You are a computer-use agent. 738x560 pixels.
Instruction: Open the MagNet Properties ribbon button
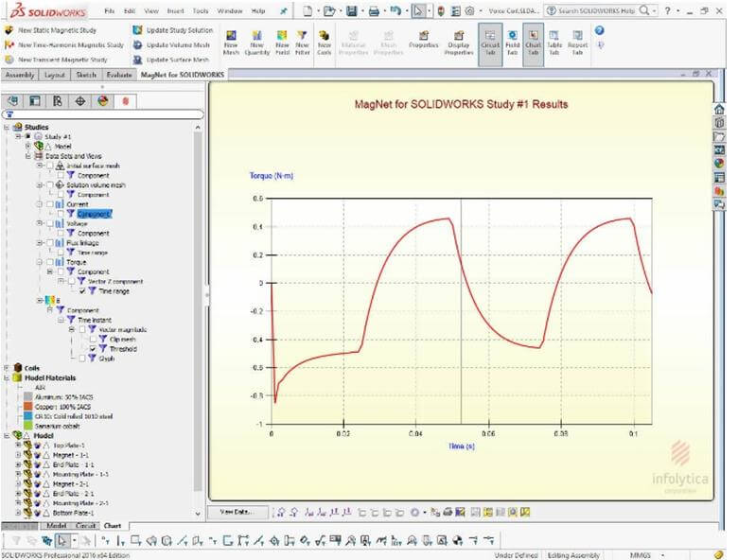[424, 40]
